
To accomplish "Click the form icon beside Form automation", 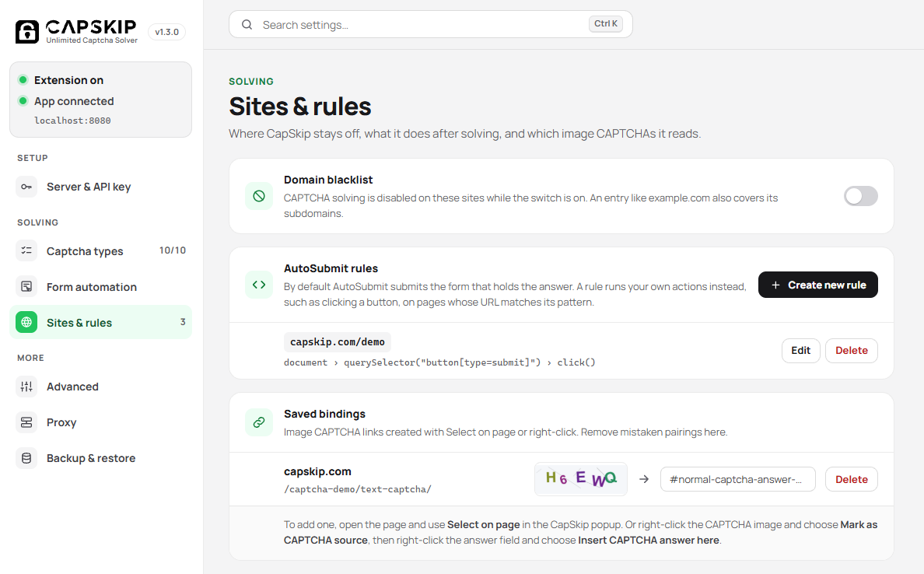I will pyautogui.click(x=26, y=287).
